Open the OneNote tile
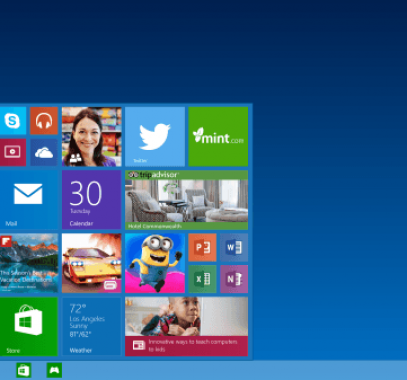The height and width of the screenshot is (380, 407). click(234, 279)
